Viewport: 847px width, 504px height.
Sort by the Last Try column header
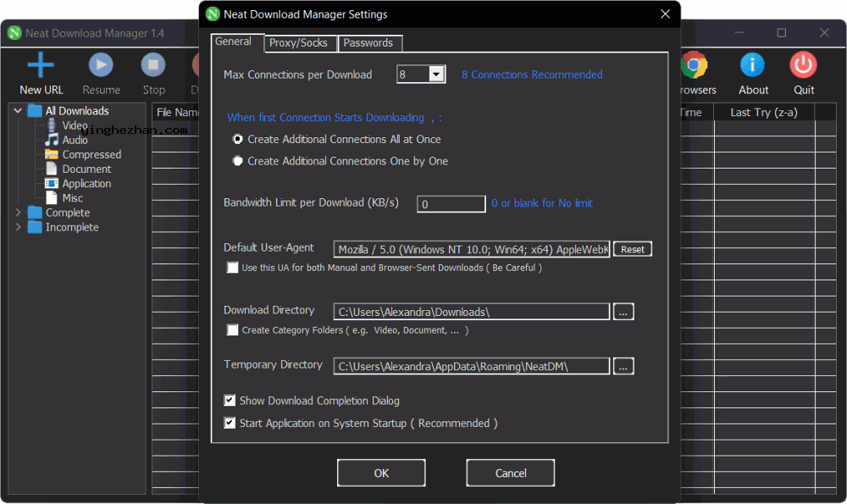coord(764,113)
